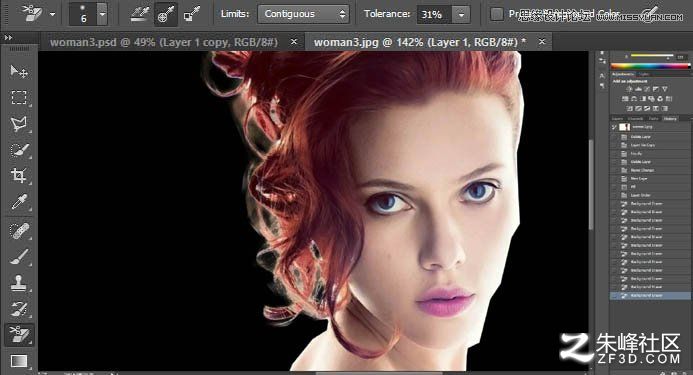Select the Name Change history state
693x375 pixels.
click(650, 170)
